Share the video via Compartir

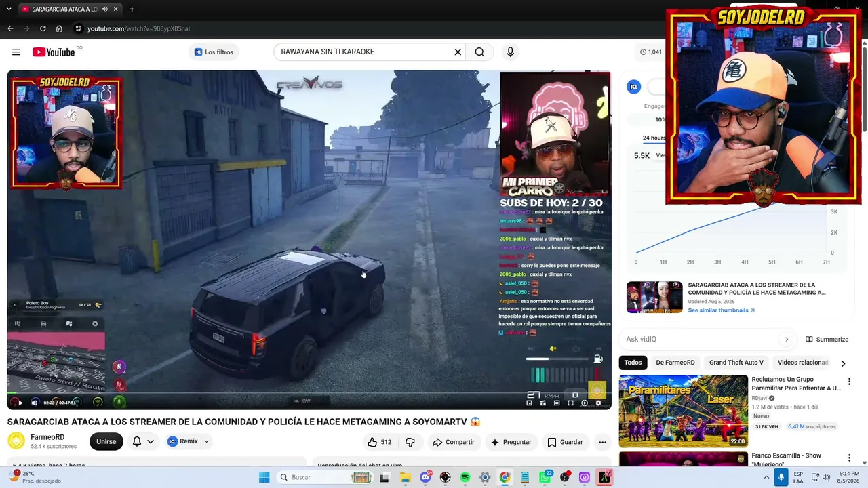coord(453,442)
